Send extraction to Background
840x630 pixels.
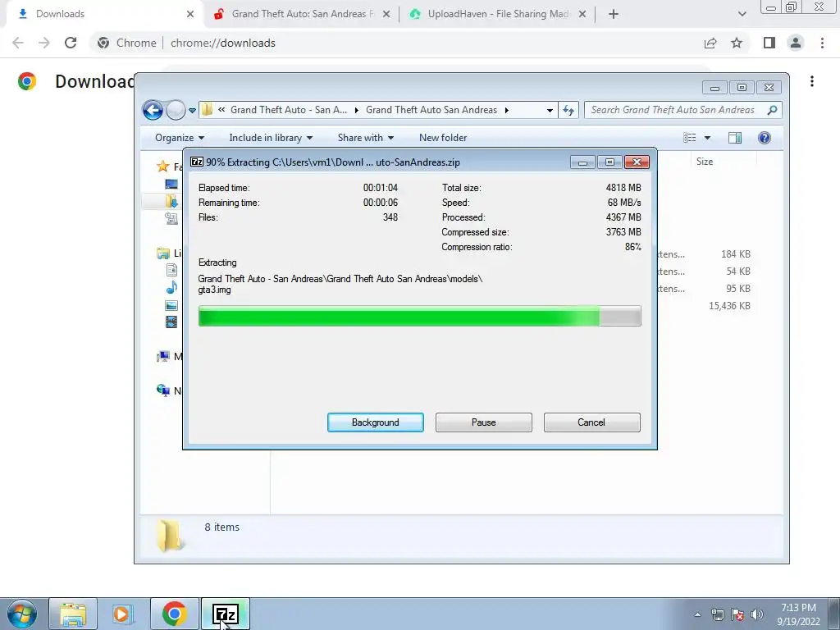(375, 422)
